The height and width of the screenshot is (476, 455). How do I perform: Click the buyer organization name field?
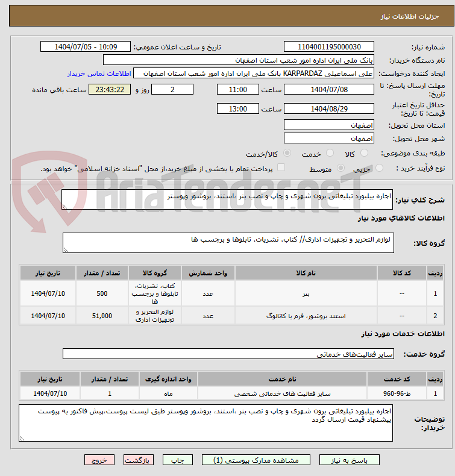(238, 60)
